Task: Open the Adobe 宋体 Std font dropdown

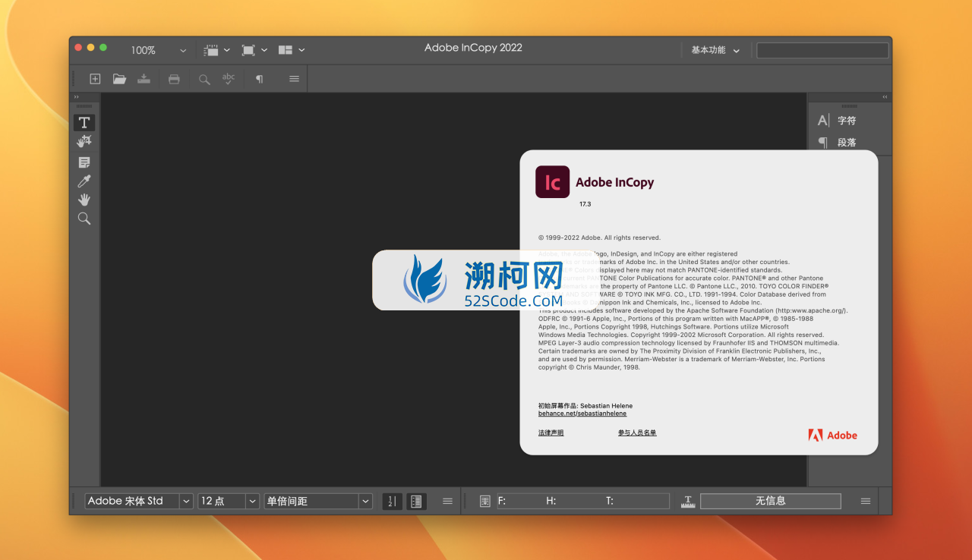Action: pos(186,501)
